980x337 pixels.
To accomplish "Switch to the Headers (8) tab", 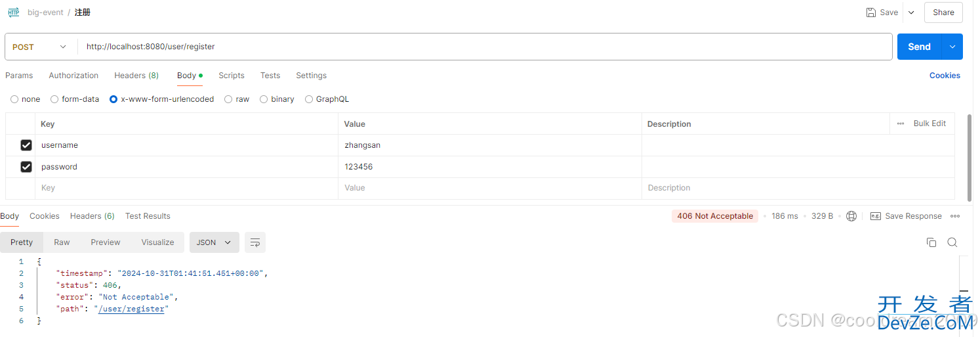I will coord(136,76).
